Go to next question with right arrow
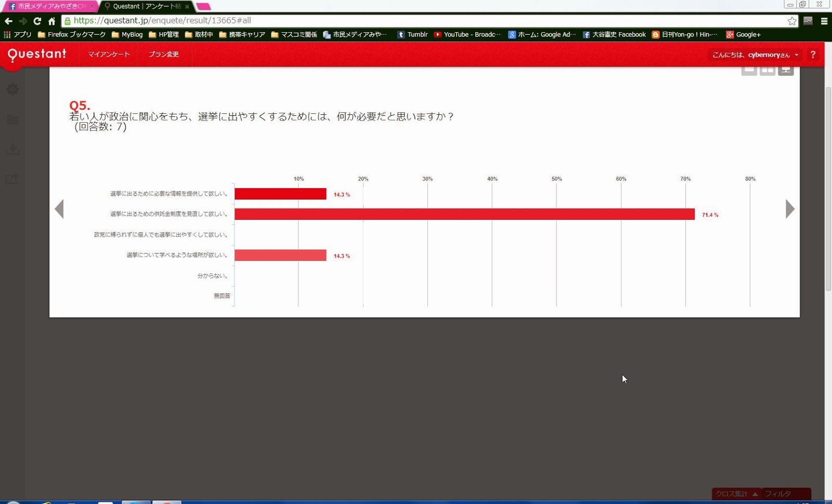Image resolution: width=832 pixels, height=504 pixels. (790, 209)
